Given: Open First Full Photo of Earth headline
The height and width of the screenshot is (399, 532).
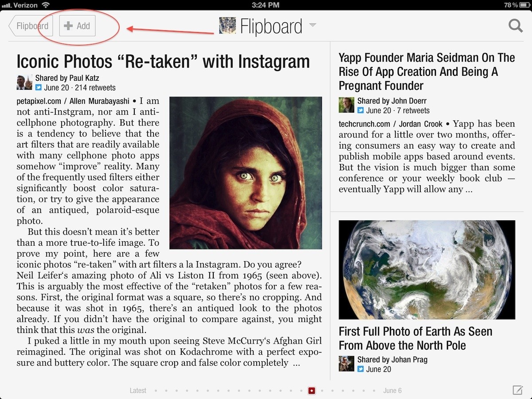Looking at the screenshot, I should [415, 338].
